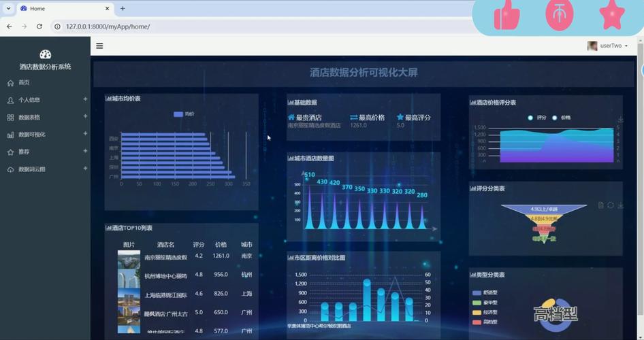Toggle the 均价 legend in 城市均价表
Viewport: 644px width, 340px height.
pos(184,114)
